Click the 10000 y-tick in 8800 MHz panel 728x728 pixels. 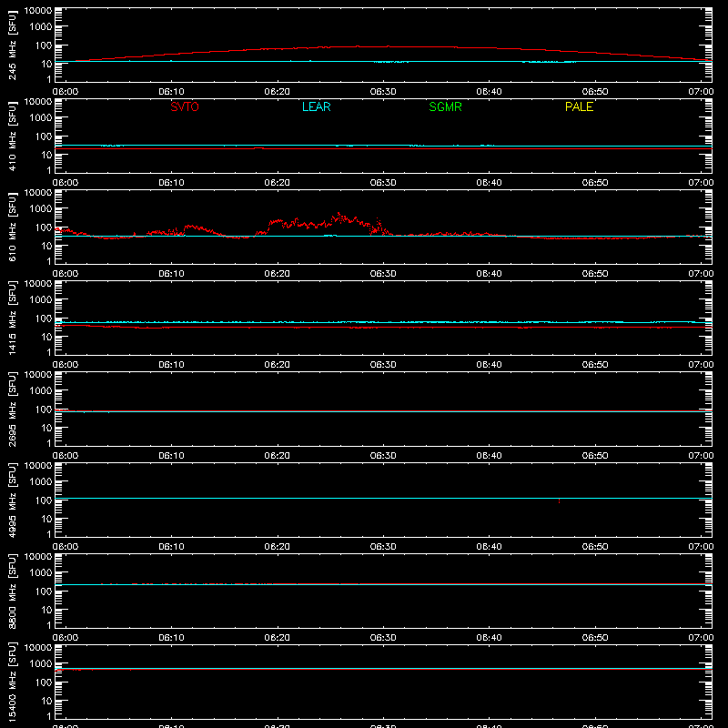(38, 557)
